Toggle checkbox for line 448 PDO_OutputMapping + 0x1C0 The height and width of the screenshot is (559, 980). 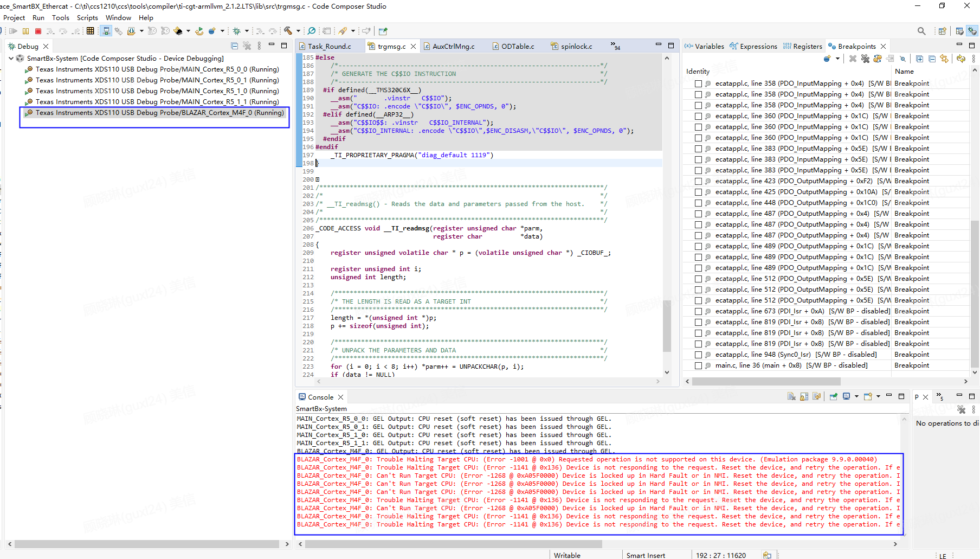[x=699, y=203]
